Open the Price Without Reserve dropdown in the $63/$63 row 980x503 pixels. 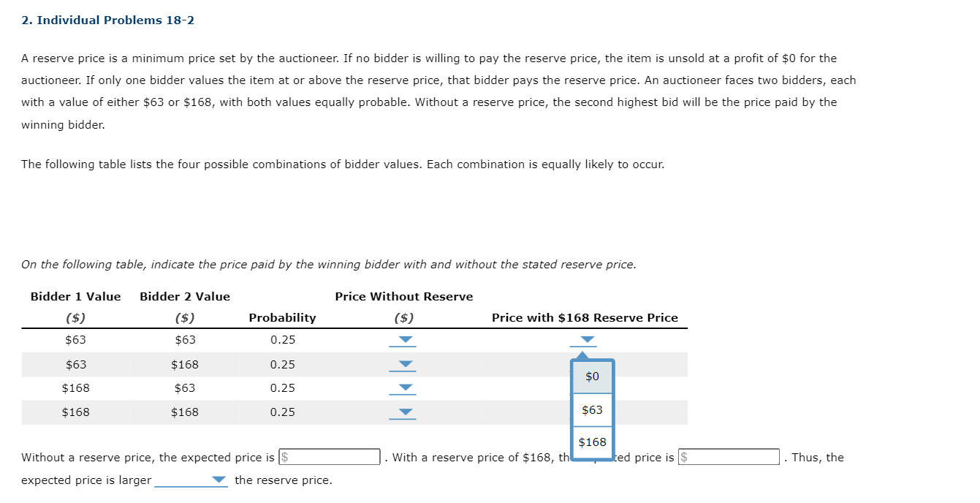click(x=403, y=340)
